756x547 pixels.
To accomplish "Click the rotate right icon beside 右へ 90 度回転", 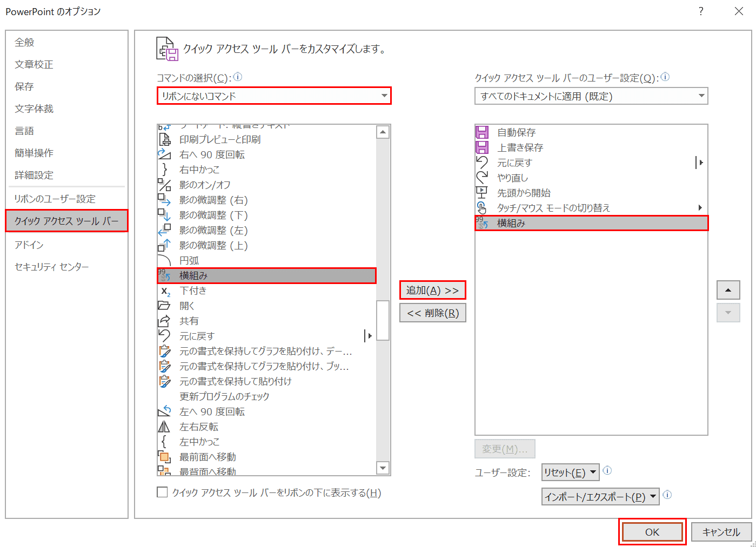I will pyautogui.click(x=164, y=154).
